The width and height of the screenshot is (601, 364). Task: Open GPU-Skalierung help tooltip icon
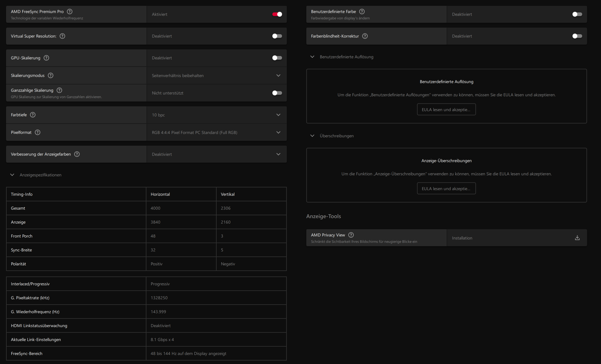46,58
